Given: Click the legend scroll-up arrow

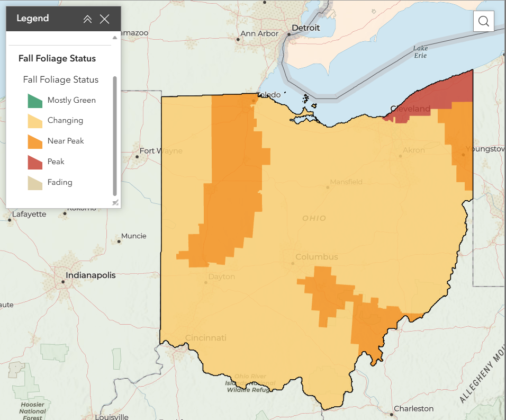Looking at the screenshot, I should [115, 38].
